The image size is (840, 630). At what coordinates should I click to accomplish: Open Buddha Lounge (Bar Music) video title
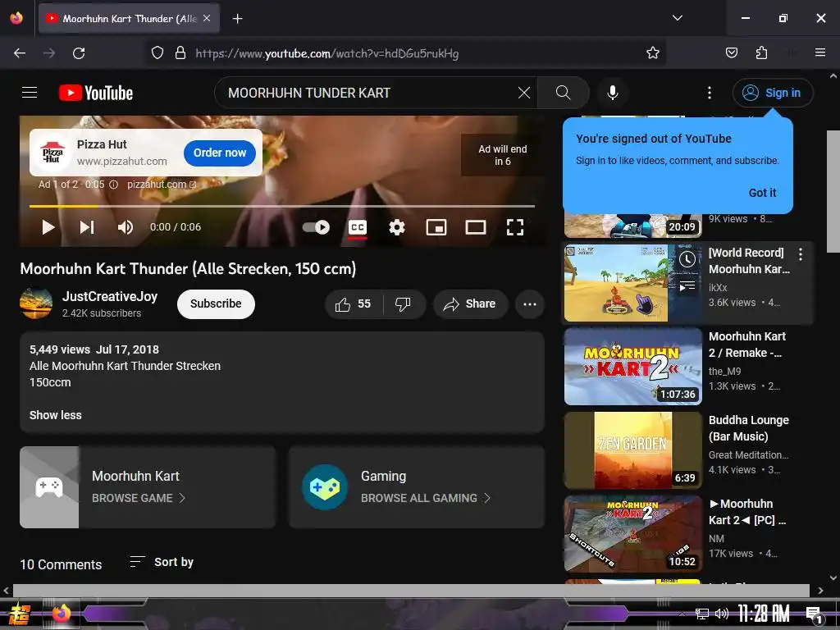click(x=748, y=428)
